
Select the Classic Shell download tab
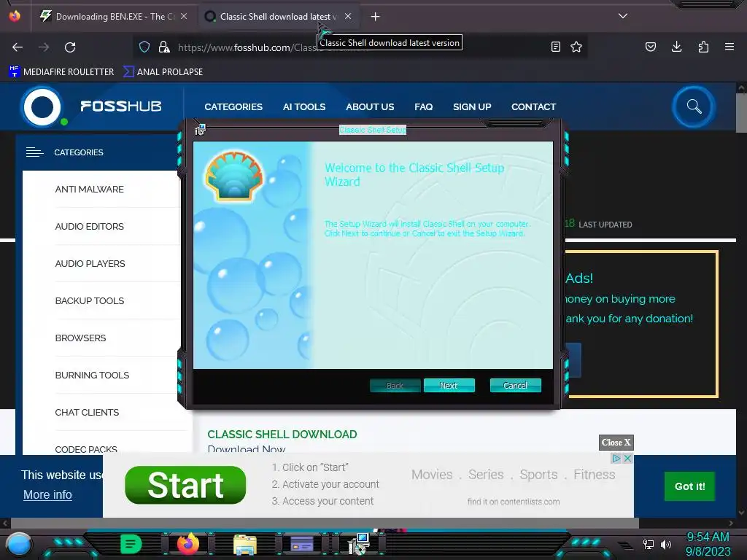point(278,17)
